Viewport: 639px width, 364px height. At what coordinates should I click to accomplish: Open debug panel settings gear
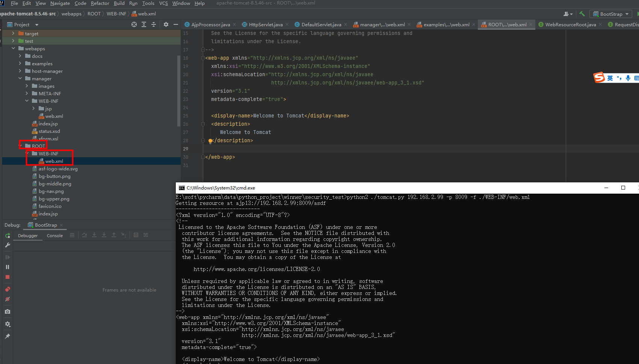[8, 324]
